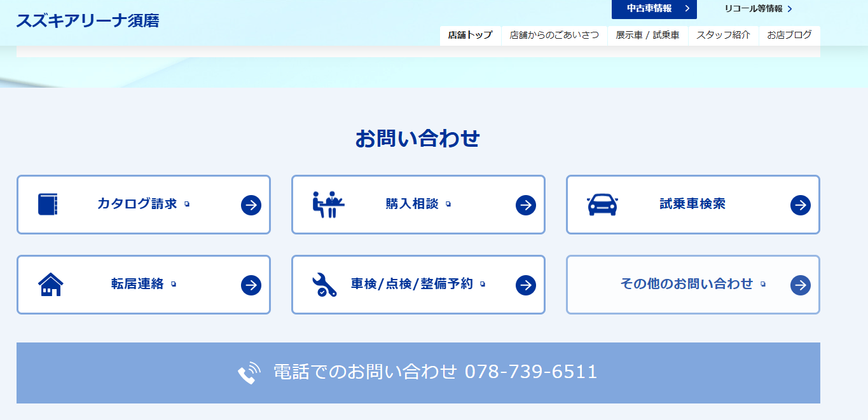Click arrow circle on 試乗車検索 card
This screenshot has height=420, width=868.
801,205
